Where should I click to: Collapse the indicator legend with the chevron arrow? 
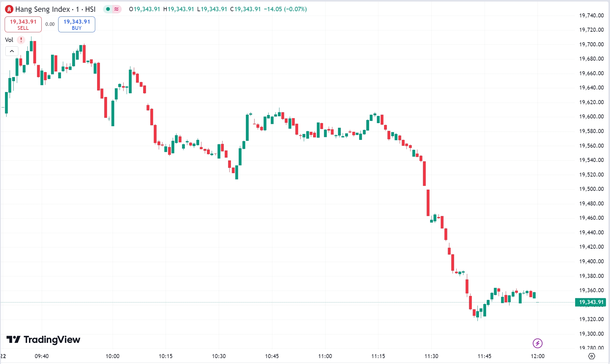[12, 51]
